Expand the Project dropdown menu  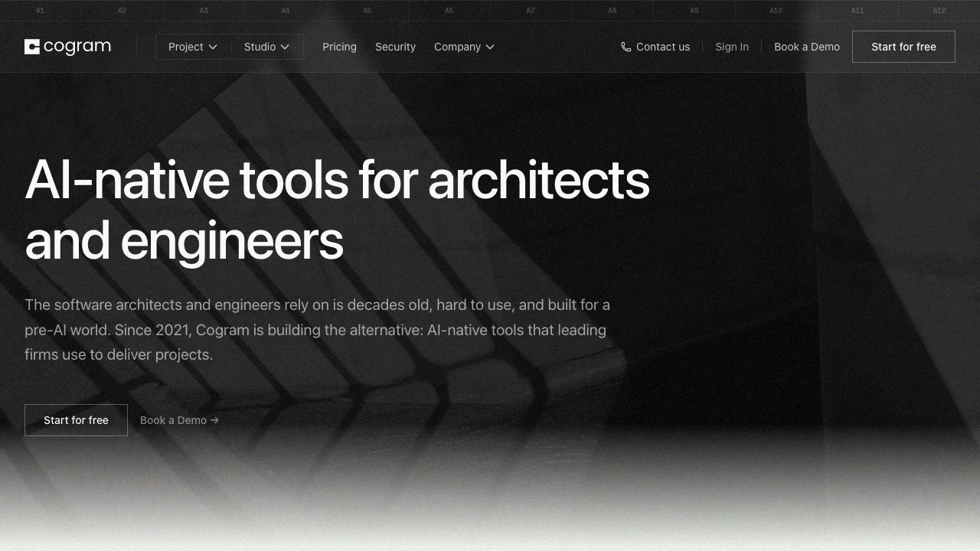point(193,47)
